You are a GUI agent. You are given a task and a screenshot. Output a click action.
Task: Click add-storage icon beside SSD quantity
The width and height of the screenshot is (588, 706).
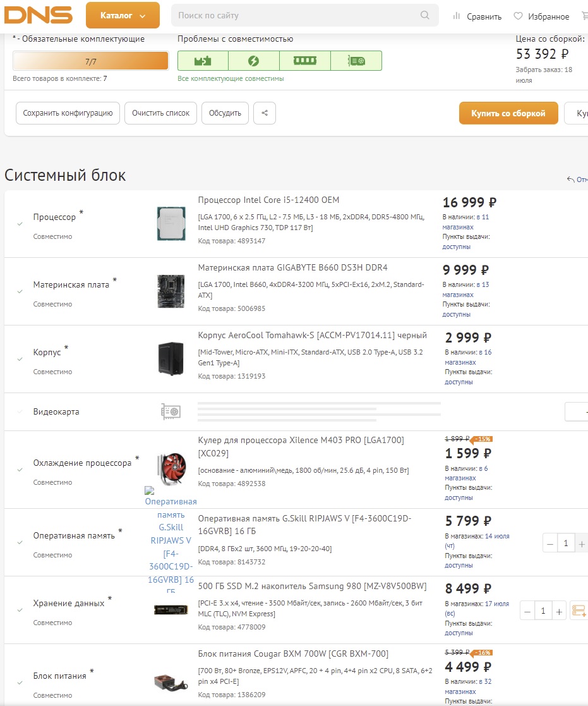(x=579, y=611)
